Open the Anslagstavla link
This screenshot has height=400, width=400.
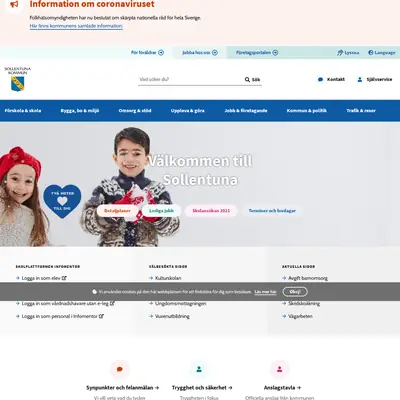(282, 388)
